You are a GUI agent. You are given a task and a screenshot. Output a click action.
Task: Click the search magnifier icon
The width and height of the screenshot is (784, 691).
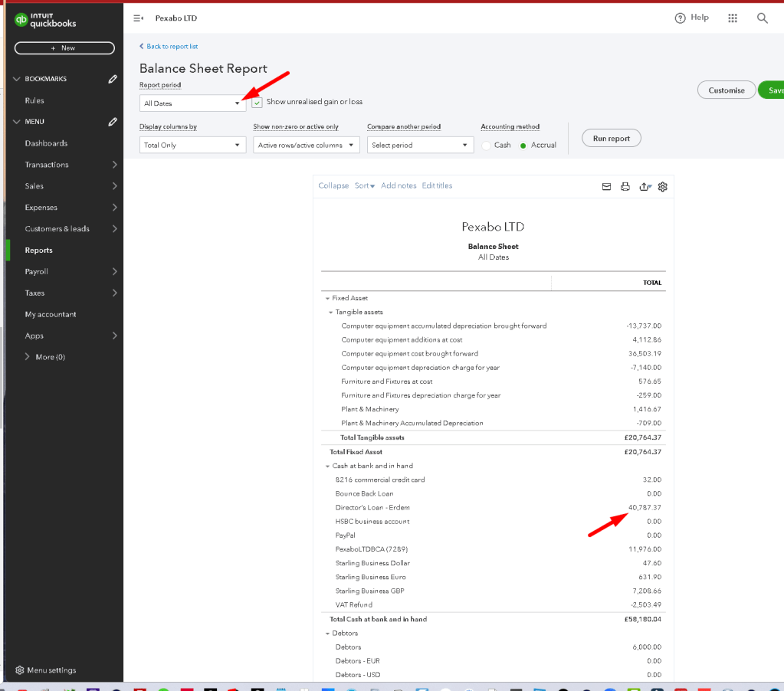click(762, 18)
